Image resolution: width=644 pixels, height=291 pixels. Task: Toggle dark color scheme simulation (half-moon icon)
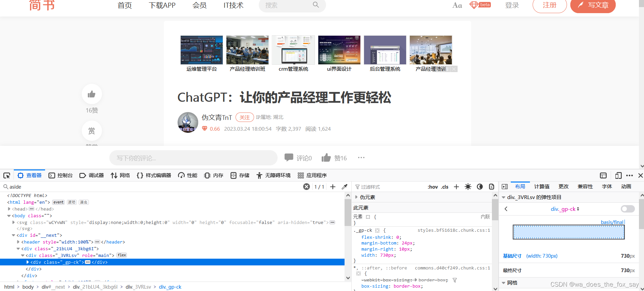pyautogui.click(x=480, y=187)
